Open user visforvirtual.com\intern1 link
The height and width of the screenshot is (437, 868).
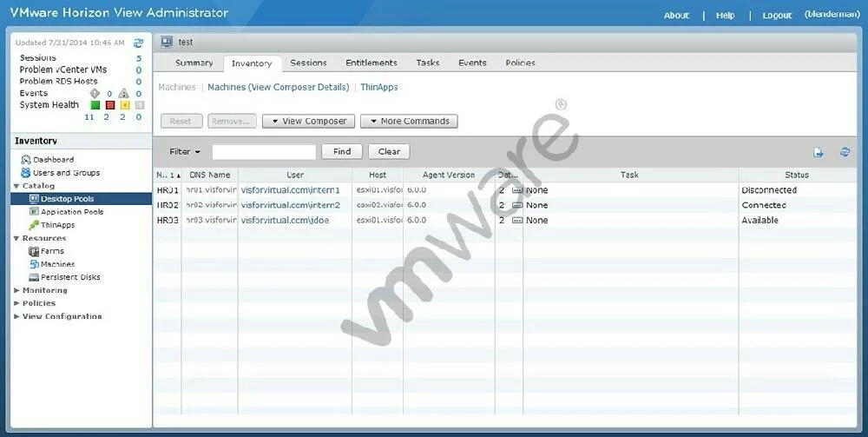coord(291,190)
